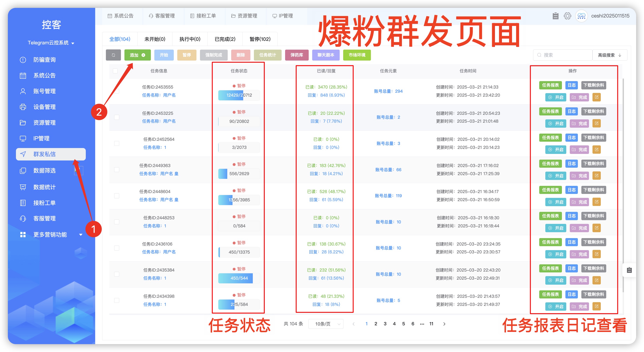644x352 pixels.
Task: Open the settings gear icon
Action: [567, 16]
